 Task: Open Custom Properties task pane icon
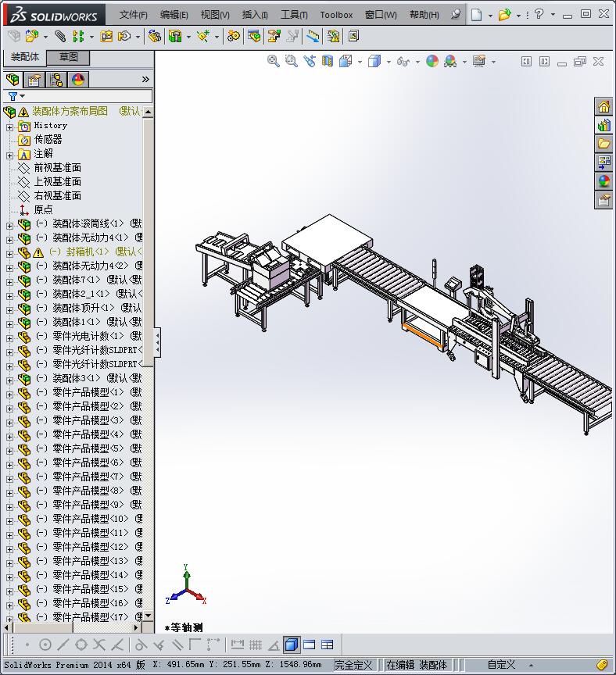pos(603,200)
